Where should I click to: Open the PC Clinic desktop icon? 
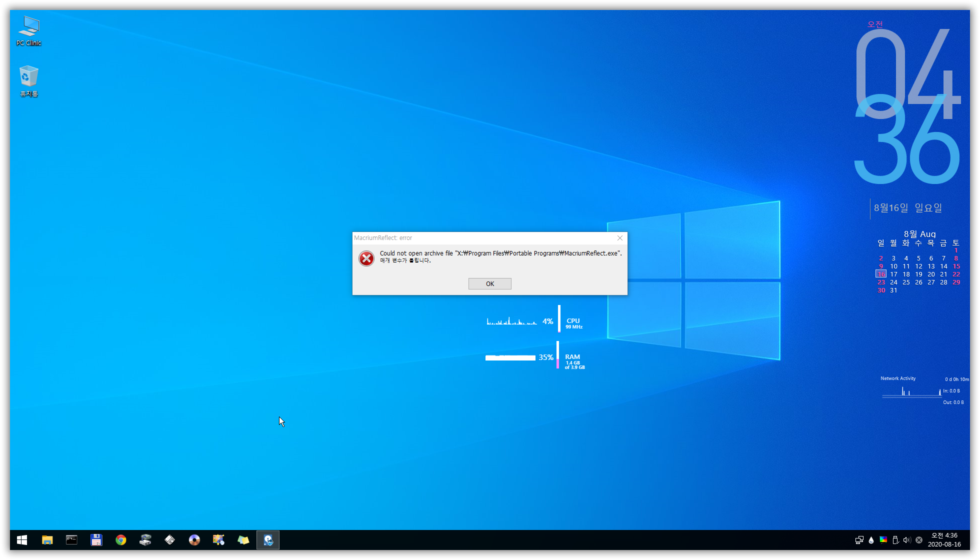[29, 31]
